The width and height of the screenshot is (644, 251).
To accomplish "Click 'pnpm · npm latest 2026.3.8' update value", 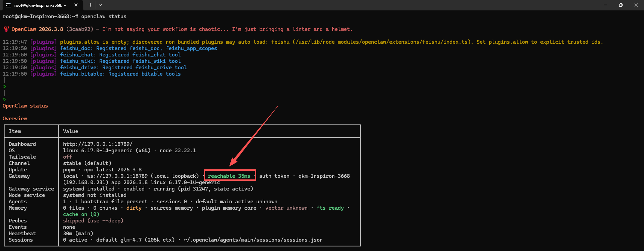I will click(x=102, y=170).
